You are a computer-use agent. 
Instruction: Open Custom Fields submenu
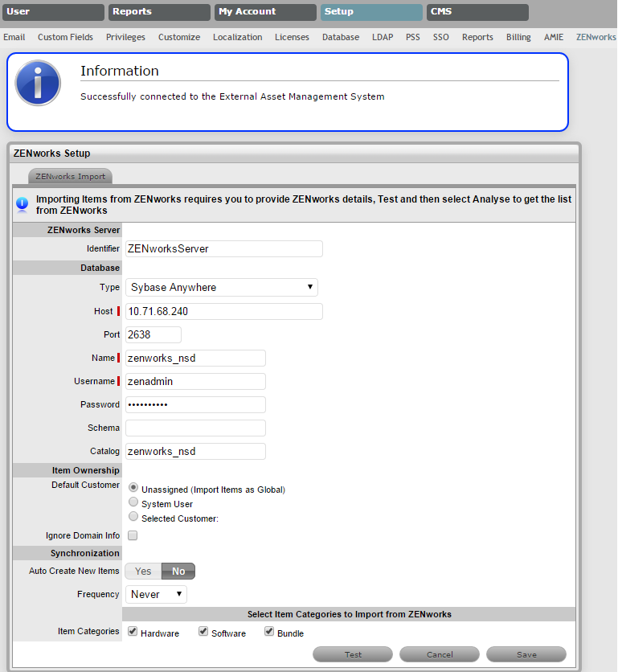click(65, 37)
